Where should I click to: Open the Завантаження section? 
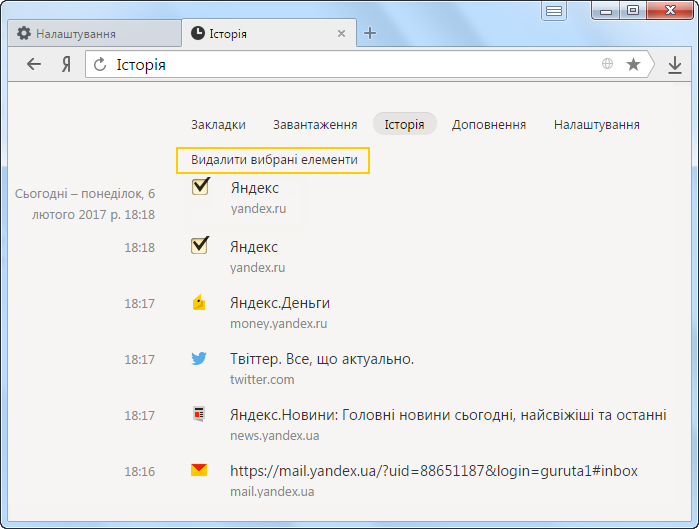coord(315,124)
